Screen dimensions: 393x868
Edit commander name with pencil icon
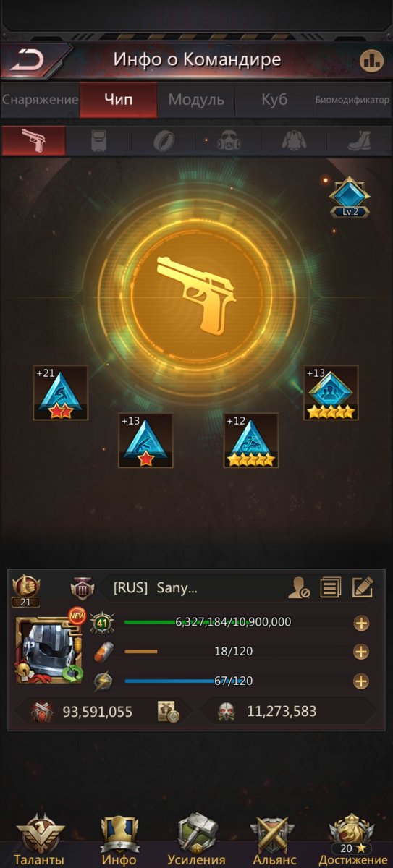tap(362, 587)
